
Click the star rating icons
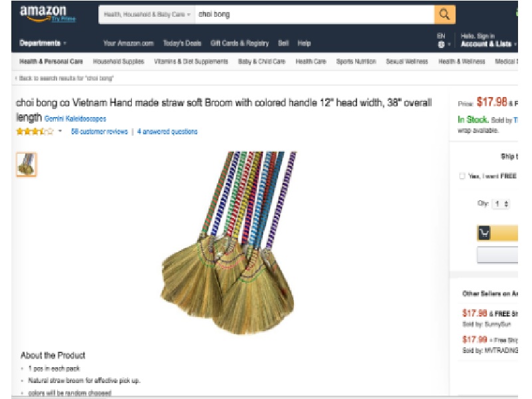coord(35,131)
